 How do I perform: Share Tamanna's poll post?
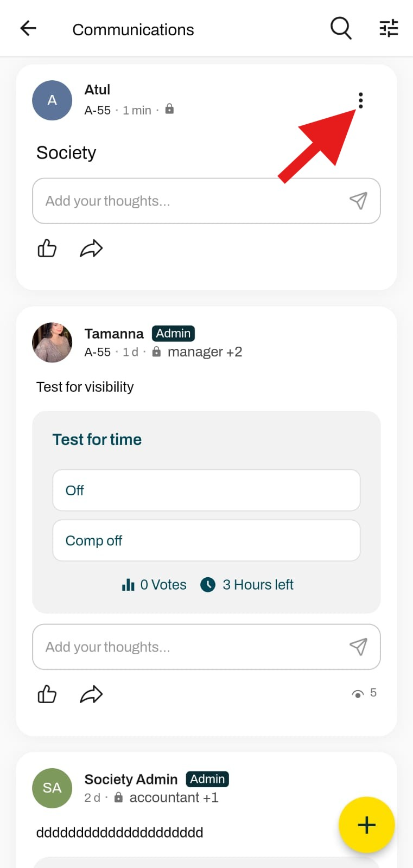[91, 694]
